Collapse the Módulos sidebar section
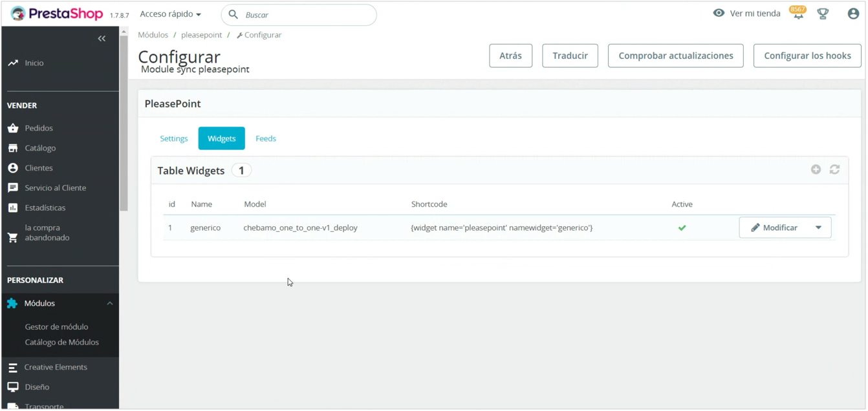 109,304
